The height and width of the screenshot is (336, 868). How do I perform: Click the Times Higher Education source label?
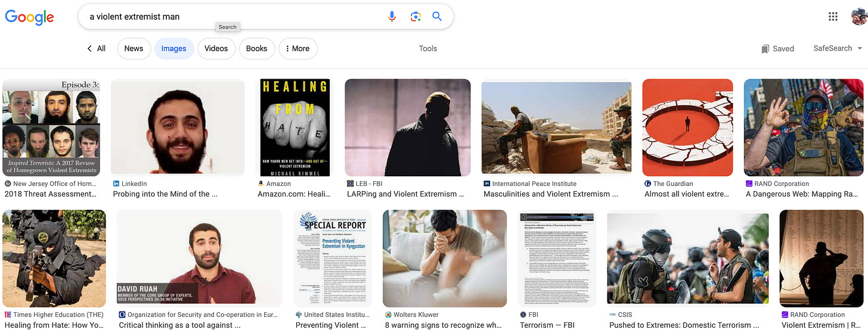tap(58, 315)
